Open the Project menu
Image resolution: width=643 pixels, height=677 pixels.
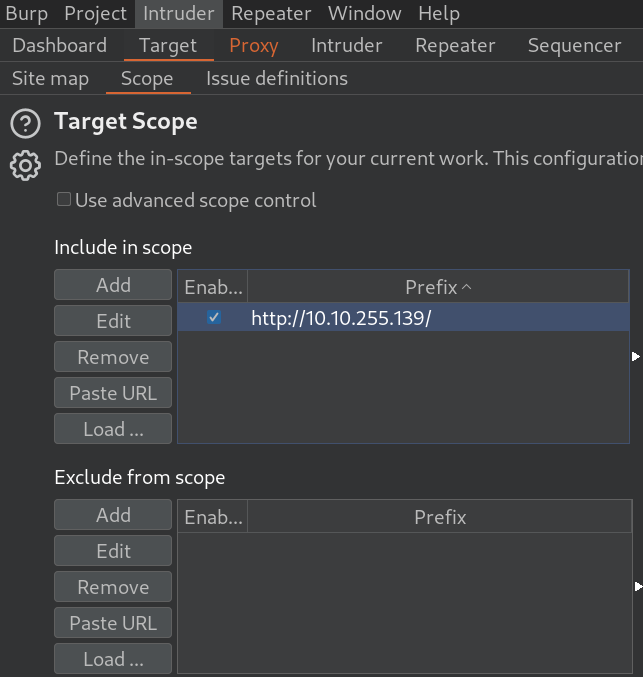coord(95,14)
